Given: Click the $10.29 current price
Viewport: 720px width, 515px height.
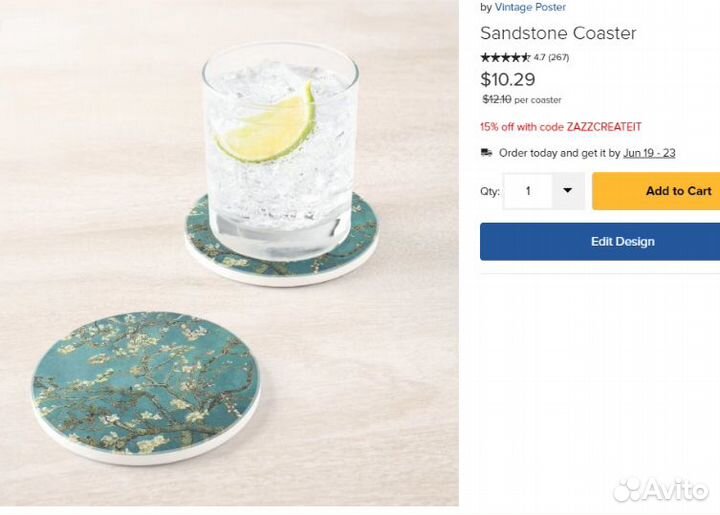Looking at the screenshot, I should [x=508, y=80].
